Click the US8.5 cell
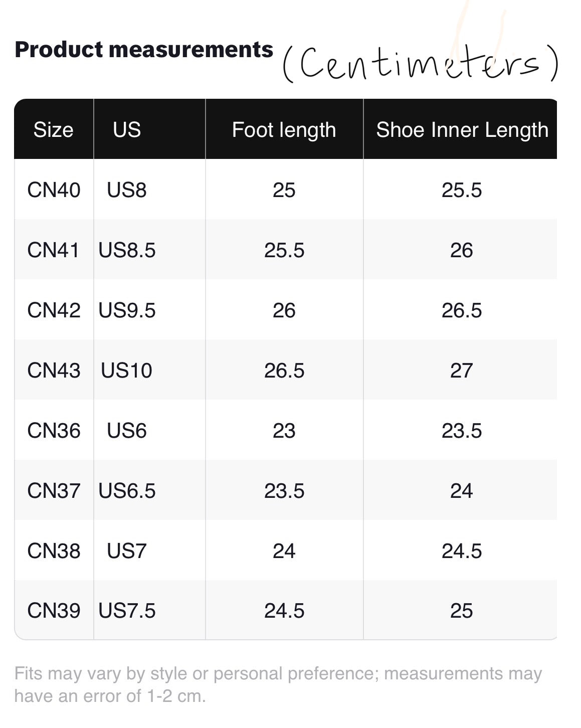 127,250
